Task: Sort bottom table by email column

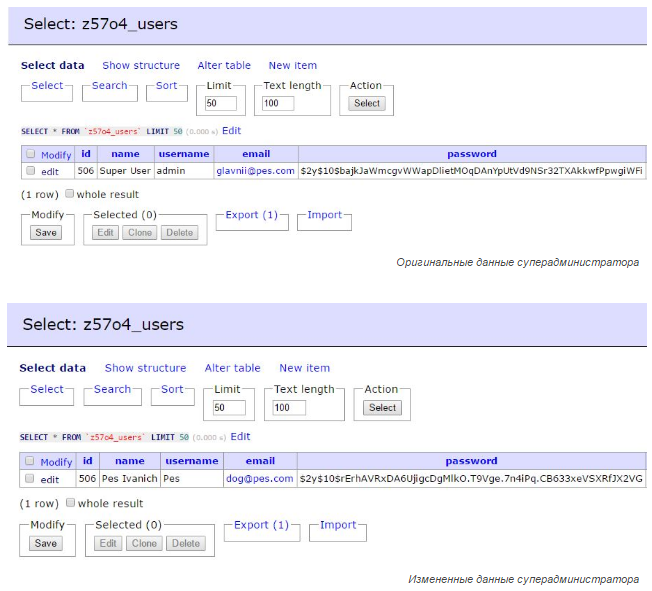Action: pos(260,461)
